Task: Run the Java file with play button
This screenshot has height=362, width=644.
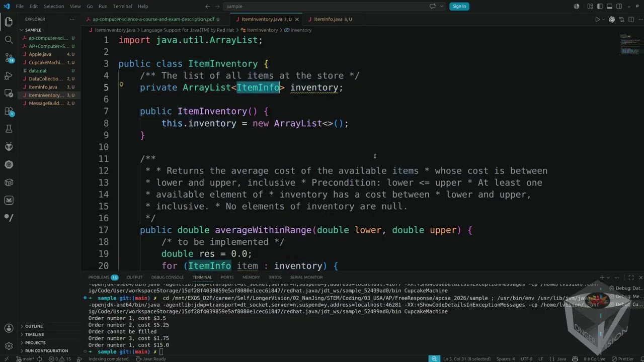Action: point(597,20)
